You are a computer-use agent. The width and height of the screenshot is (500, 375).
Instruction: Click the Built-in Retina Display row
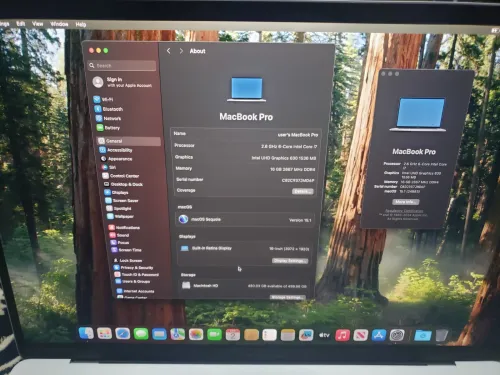tap(244, 248)
